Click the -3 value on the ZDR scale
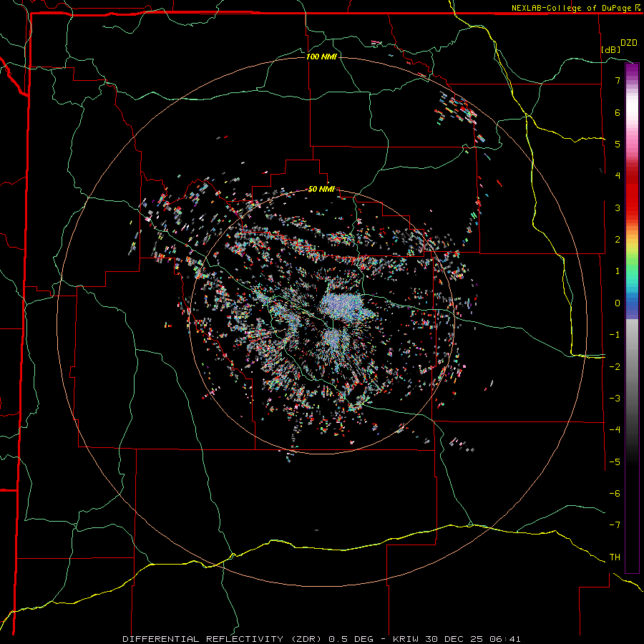The image size is (644, 644). [615, 398]
